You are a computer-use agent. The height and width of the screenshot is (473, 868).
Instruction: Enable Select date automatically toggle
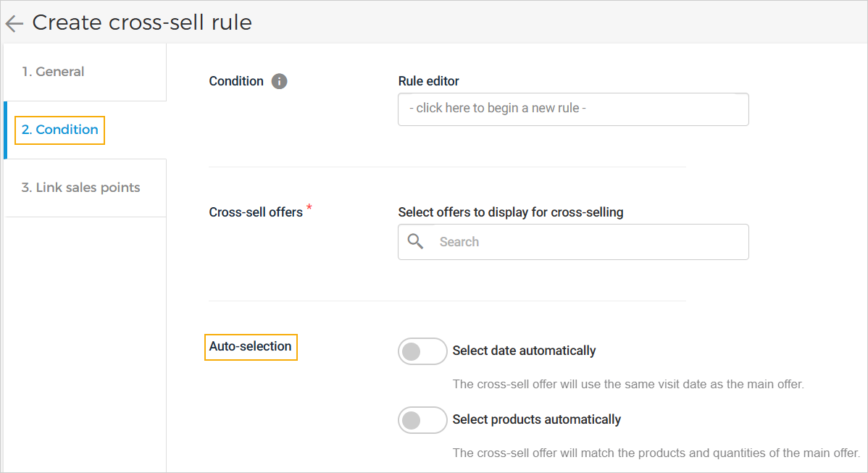point(422,351)
